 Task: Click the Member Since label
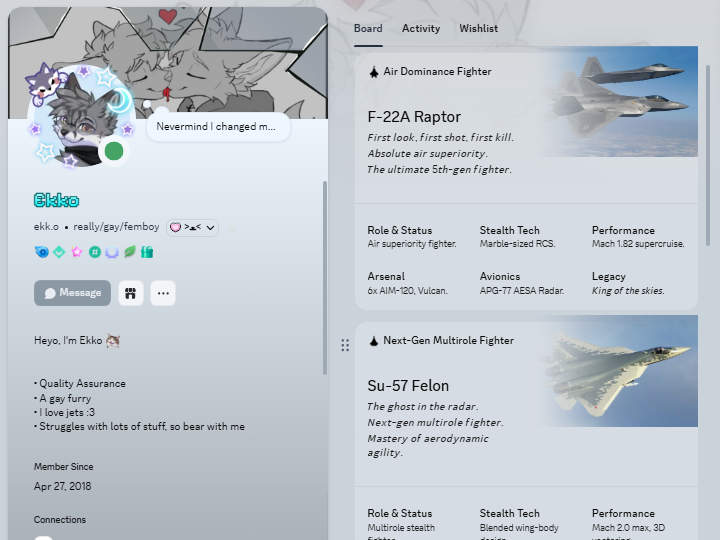point(63,467)
